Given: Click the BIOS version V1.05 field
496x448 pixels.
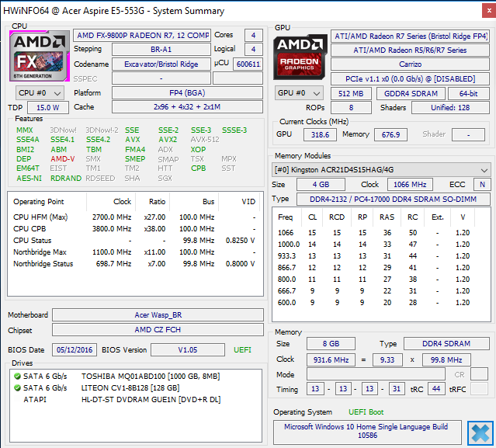Looking at the screenshot, I should pos(187,350).
